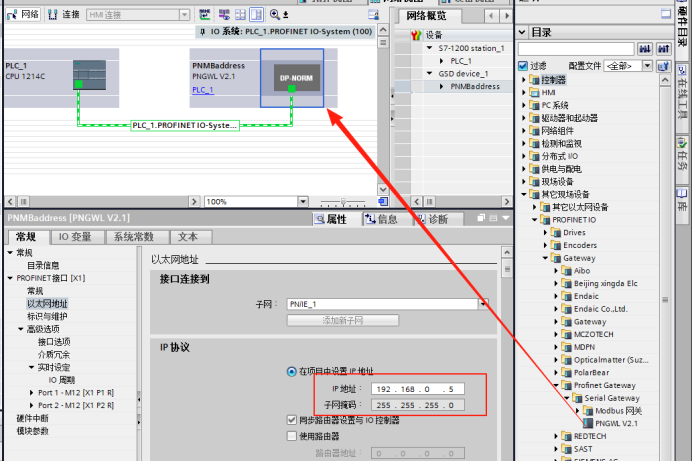Click the show address labels icon
This screenshot has height=461, width=693.
(x=225, y=15)
